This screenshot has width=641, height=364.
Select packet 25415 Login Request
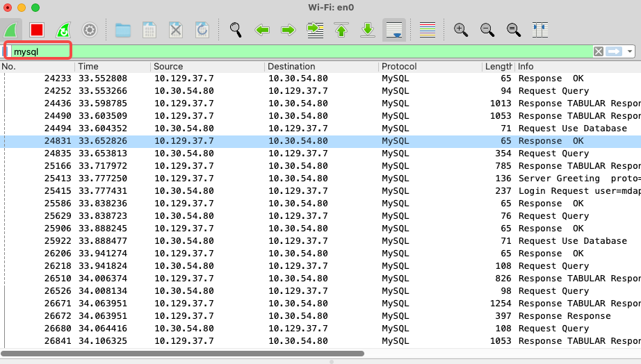[320, 191]
